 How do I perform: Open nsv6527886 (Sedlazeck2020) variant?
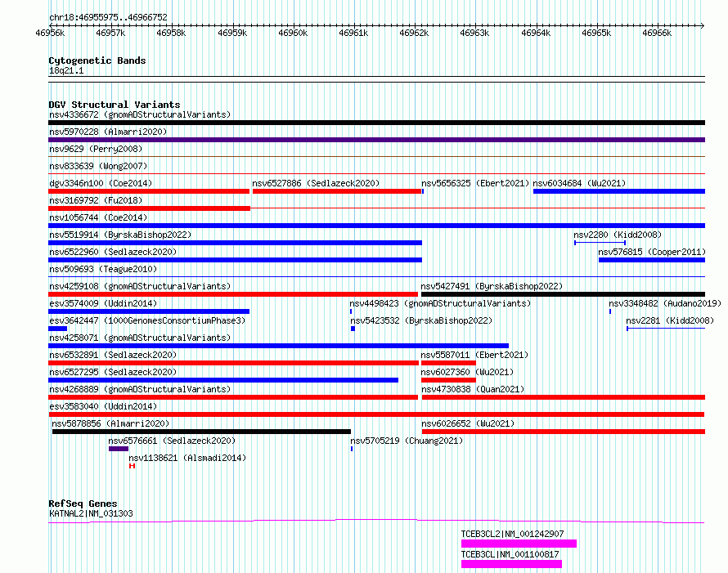click(x=316, y=183)
